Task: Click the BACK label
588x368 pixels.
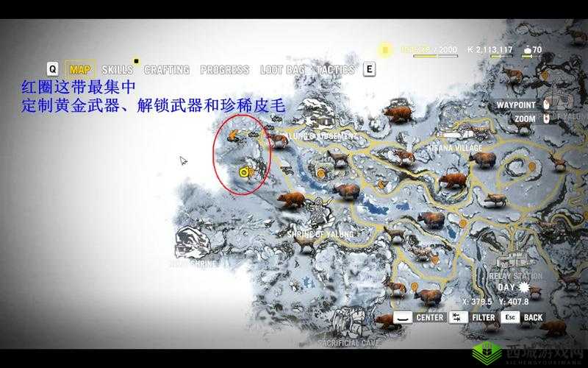Action: tap(534, 317)
